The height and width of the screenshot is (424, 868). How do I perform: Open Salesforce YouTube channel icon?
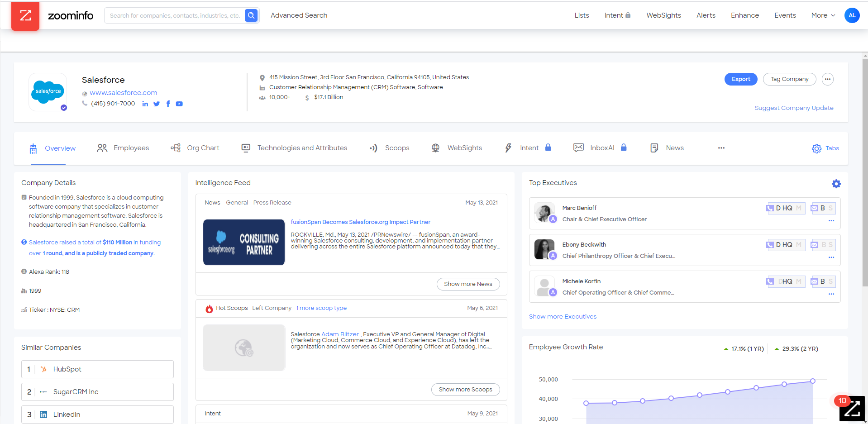point(179,104)
